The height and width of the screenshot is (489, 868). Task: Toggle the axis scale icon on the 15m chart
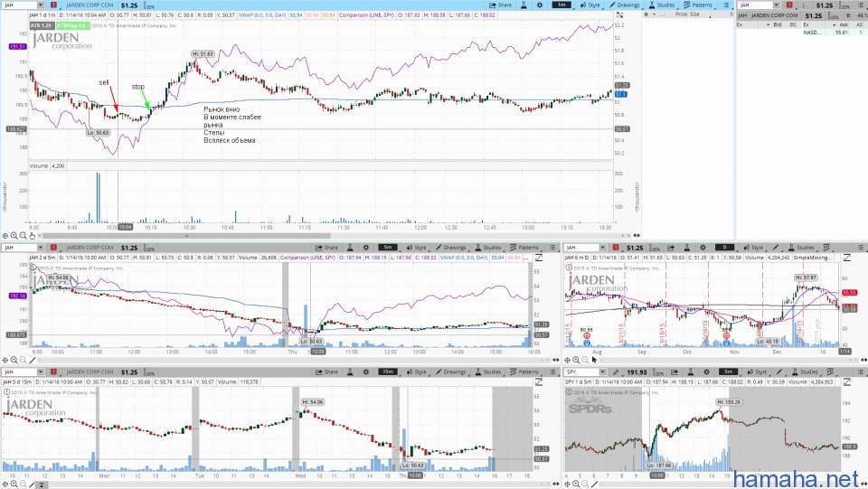538,382
